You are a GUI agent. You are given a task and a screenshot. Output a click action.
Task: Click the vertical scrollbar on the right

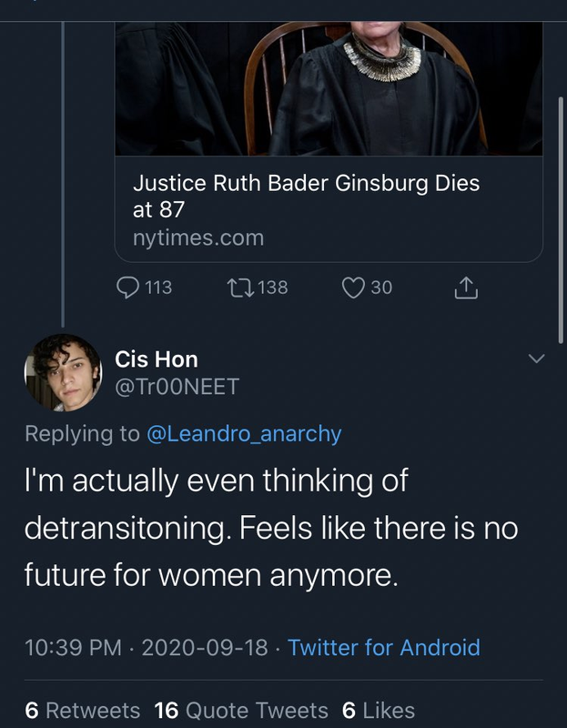point(561,220)
